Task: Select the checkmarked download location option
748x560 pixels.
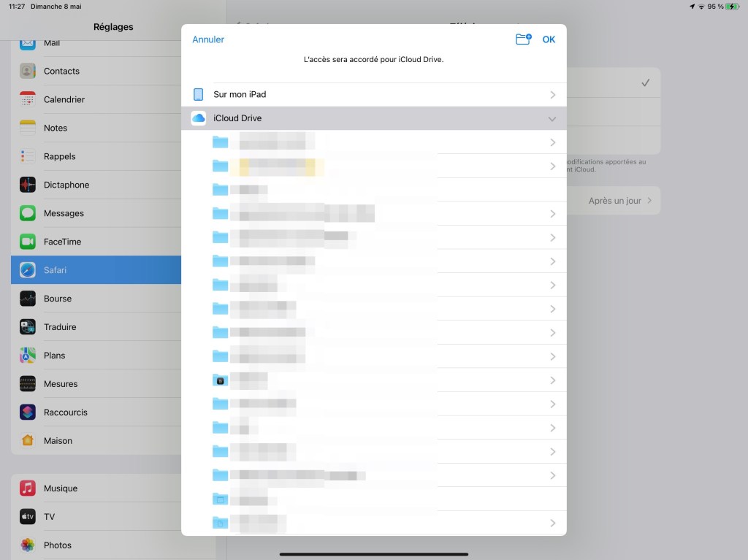Action: click(645, 83)
